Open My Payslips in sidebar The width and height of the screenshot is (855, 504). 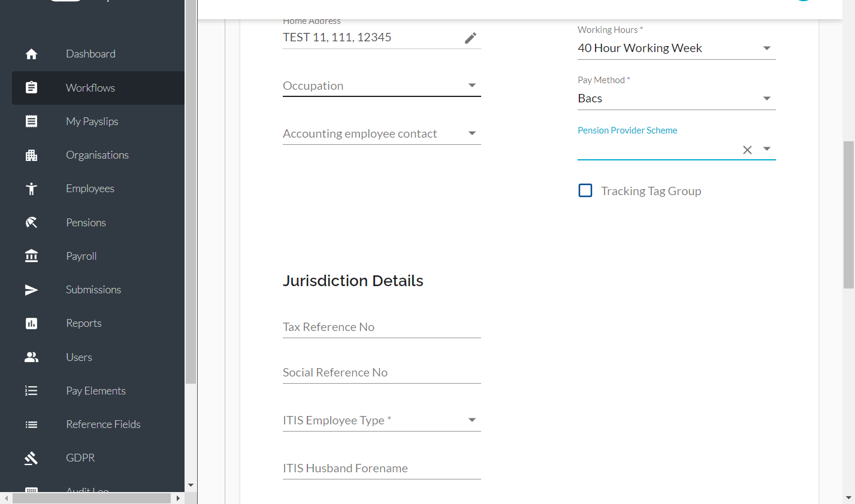92,122
